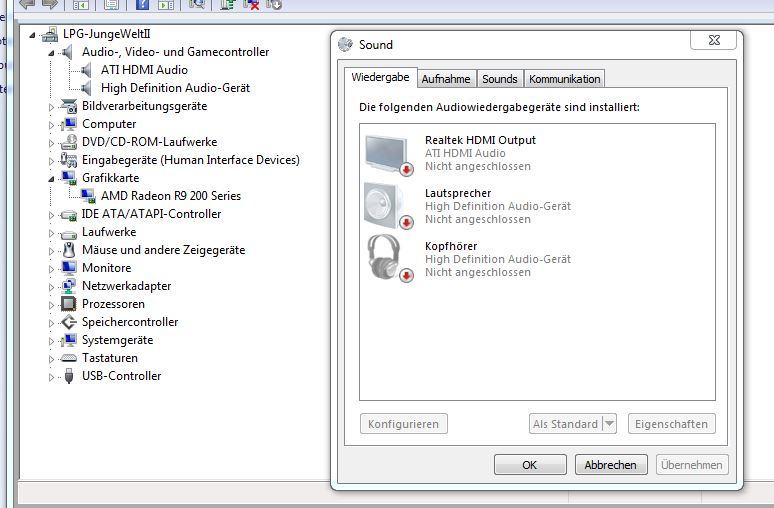Click the DVD/CD-ROM-Laufwerke drive icon
The width and height of the screenshot is (774, 508).
coord(69,142)
